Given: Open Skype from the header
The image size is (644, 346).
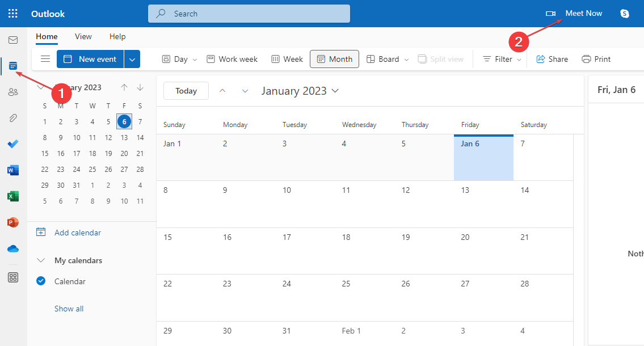Looking at the screenshot, I should click(625, 14).
